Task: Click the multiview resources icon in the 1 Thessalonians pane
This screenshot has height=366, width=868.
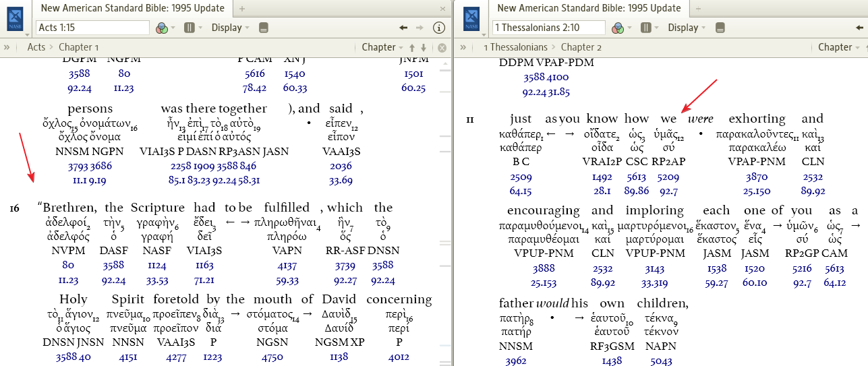Action: [646, 28]
